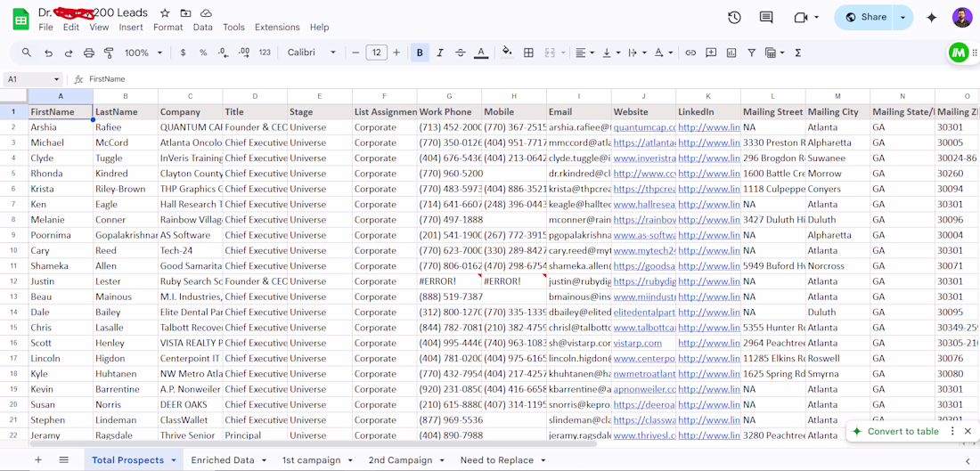Open the account profile avatar

(962, 18)
